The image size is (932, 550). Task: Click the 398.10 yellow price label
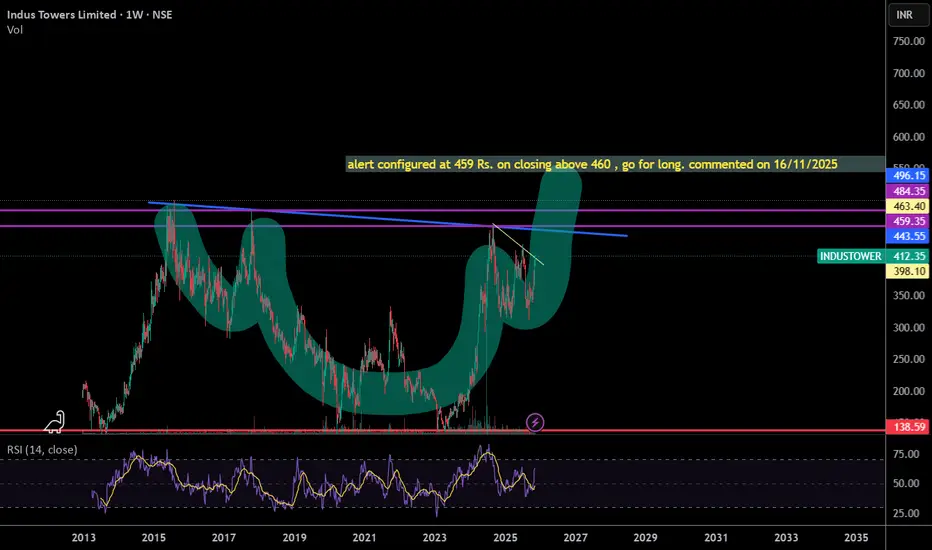point(907,271)
